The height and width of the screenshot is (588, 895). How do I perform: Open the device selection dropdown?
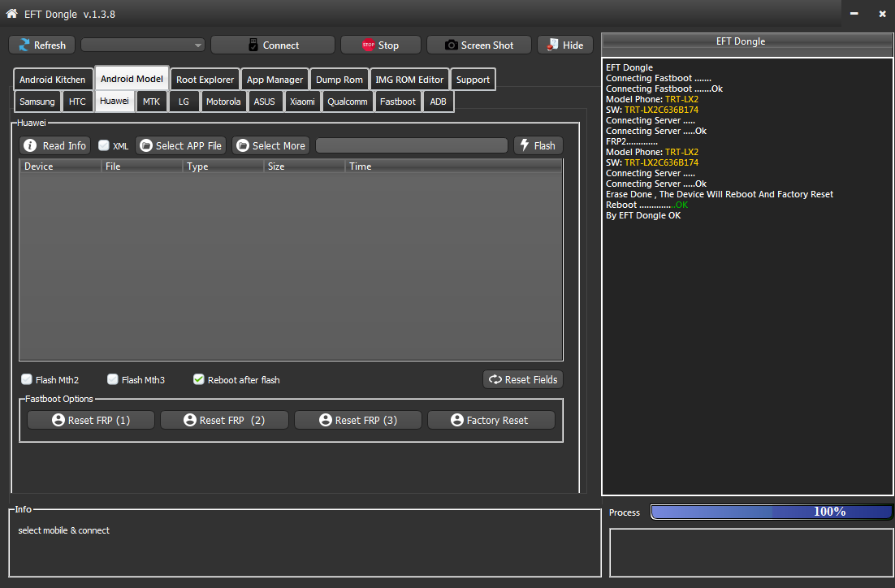coord(143,45)
